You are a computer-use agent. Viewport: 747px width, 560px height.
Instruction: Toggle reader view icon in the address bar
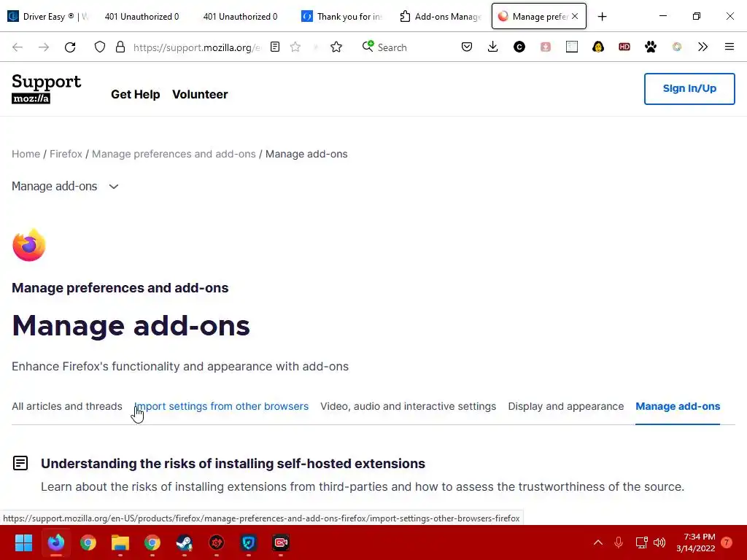pyautogui.click(x=275, y=47)
